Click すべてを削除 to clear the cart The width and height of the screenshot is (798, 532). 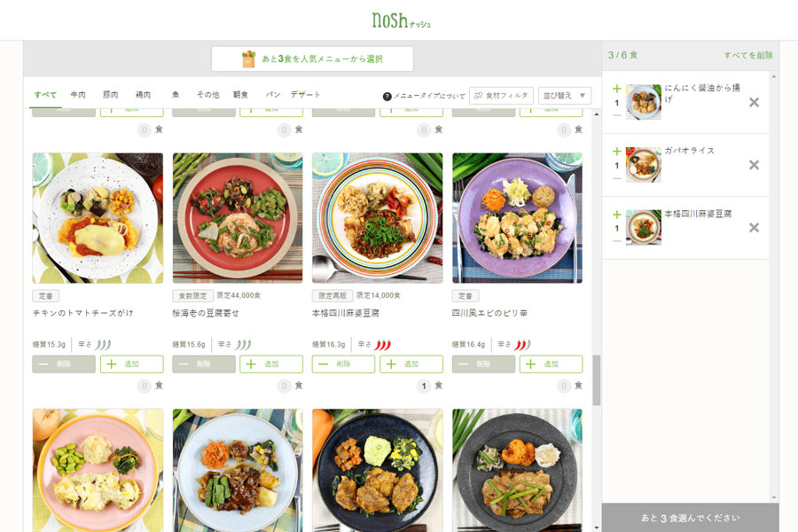coord(748,55)
